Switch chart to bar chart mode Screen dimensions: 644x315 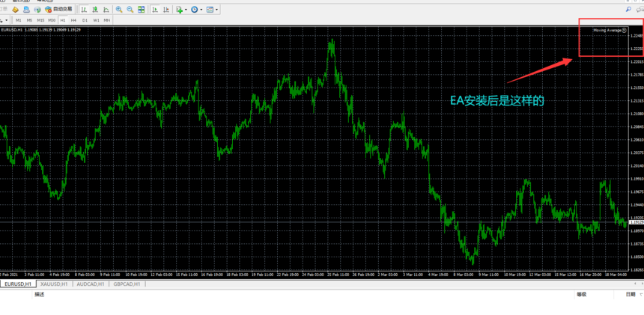coord(84,10)
